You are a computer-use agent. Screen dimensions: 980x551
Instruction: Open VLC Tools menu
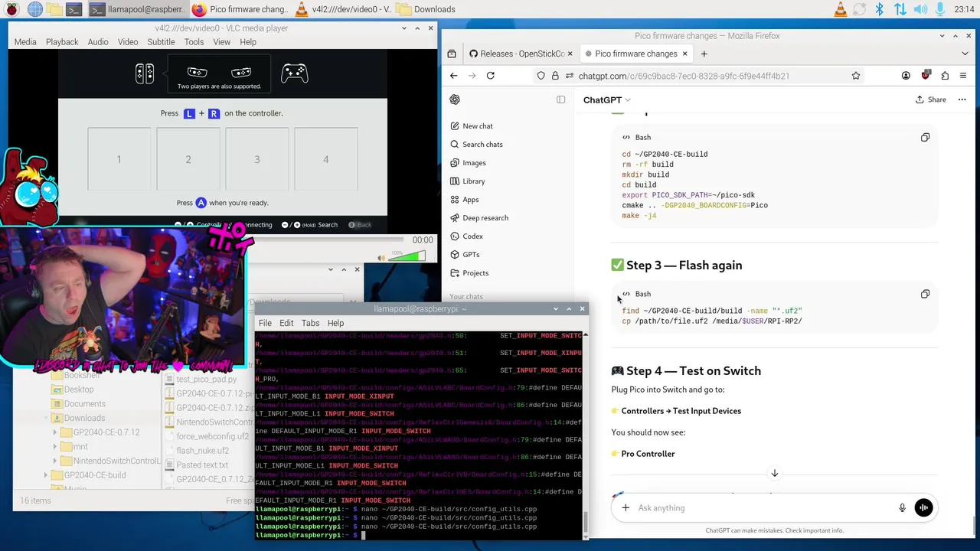point(194,42)
